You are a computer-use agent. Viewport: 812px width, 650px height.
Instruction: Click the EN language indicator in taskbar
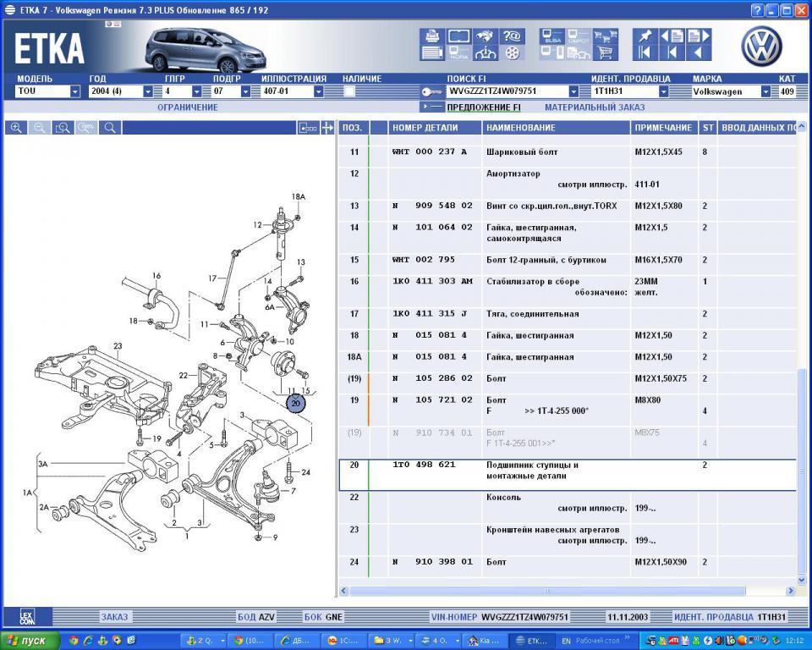pos(566,641)
